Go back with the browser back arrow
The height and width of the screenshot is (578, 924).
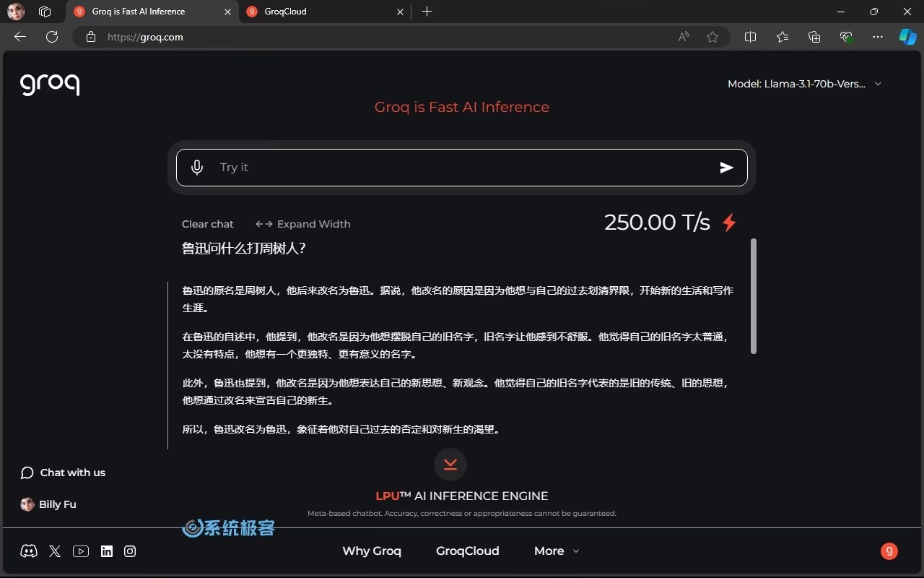click(x=20, y=37)
